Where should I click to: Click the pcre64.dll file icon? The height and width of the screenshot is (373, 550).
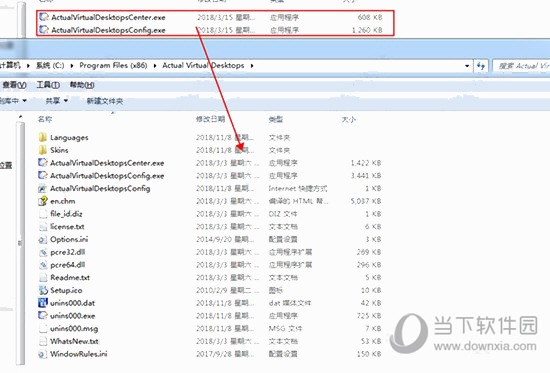(42, 265)
